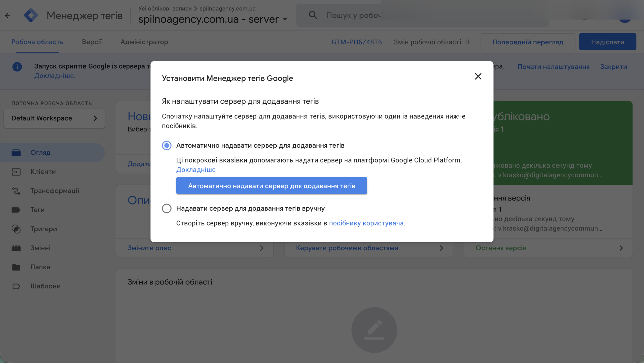Expand the Змінити опис chevron
This screenshot has height=363, width=644.
point(262,248)
